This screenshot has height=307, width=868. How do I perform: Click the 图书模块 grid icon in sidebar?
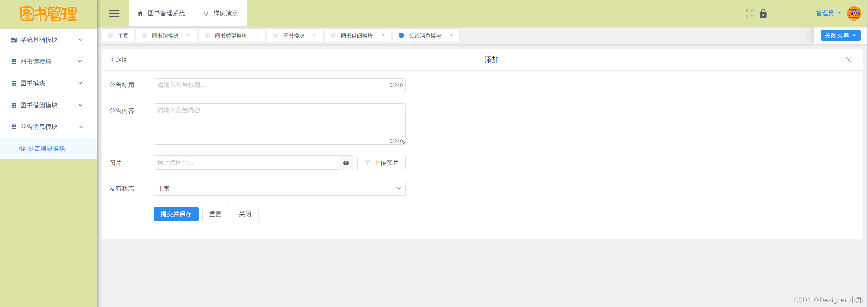coord(14,83)
